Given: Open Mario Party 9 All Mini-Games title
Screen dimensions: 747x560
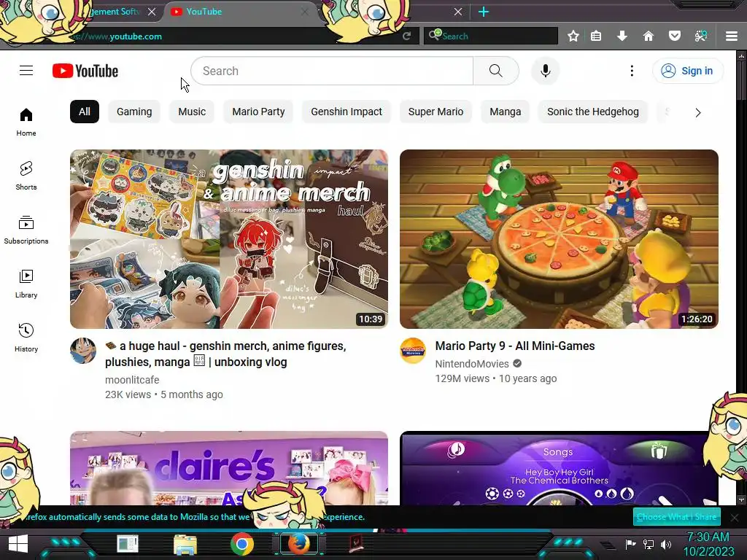Looking at the screenshot, I should (515, 346).
